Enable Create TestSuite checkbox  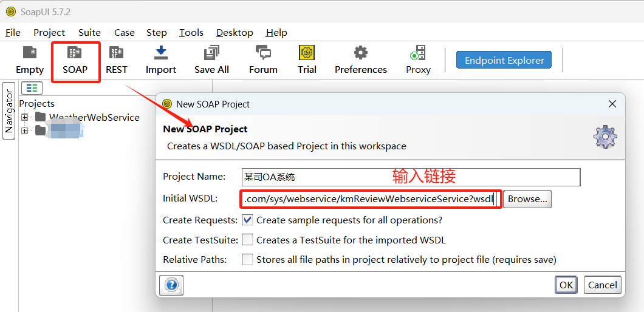(247, 240)
